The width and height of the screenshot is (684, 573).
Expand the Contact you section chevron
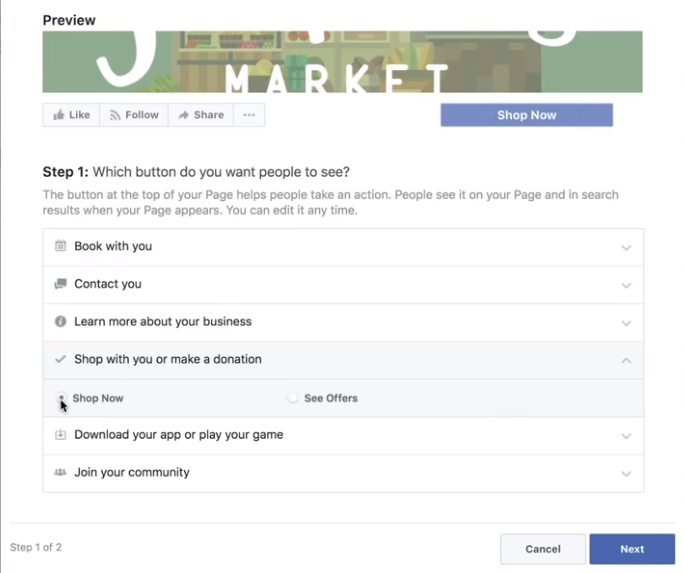point(626,285)
